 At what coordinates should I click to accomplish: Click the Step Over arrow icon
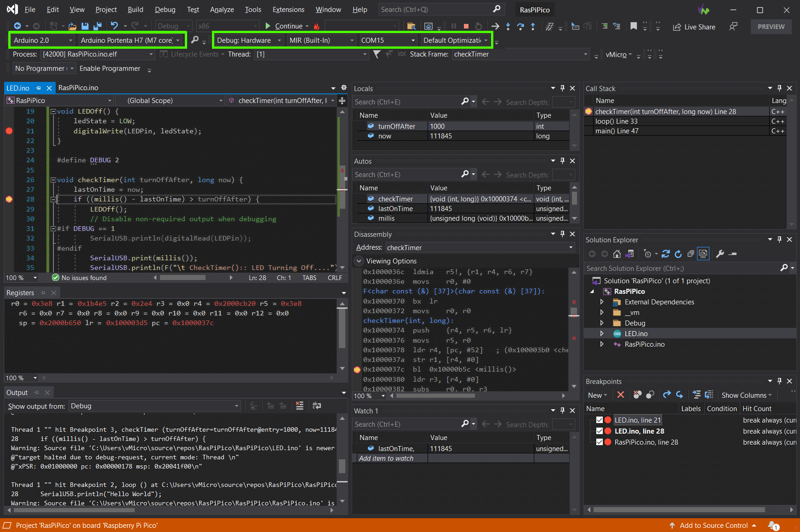coord(520,26)
